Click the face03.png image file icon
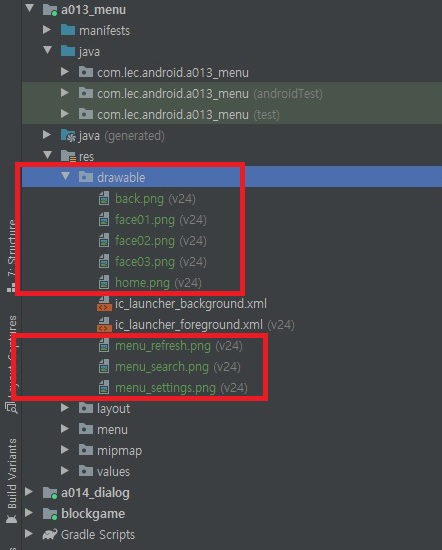The image size is (442, 550). (x=104, y=261)
